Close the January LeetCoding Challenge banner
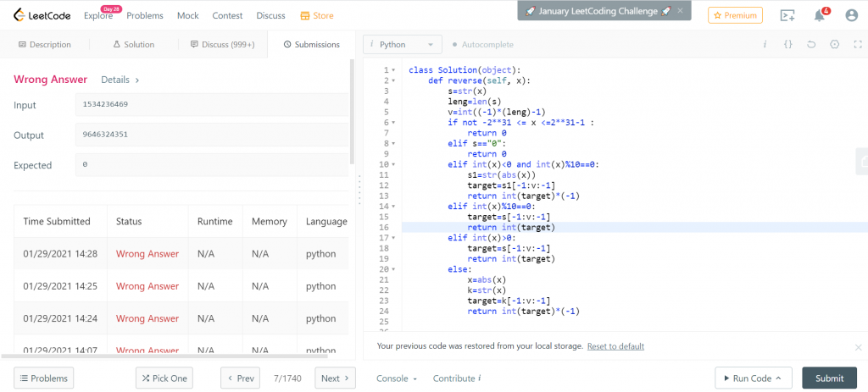The width and height of the screenshot is (868, 392). [x=681, y=10]
